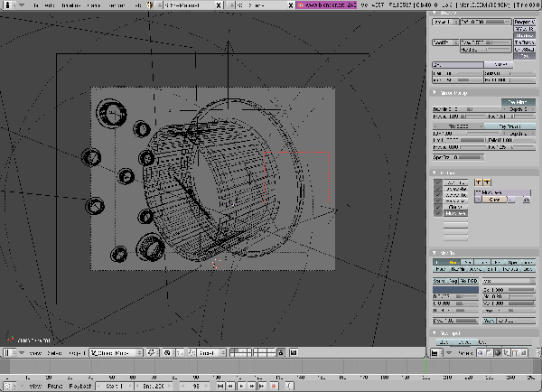Viewport: 542px width, 392px height.
Task: Open the specular shader type dropdown
Action: tap(445, 42)
